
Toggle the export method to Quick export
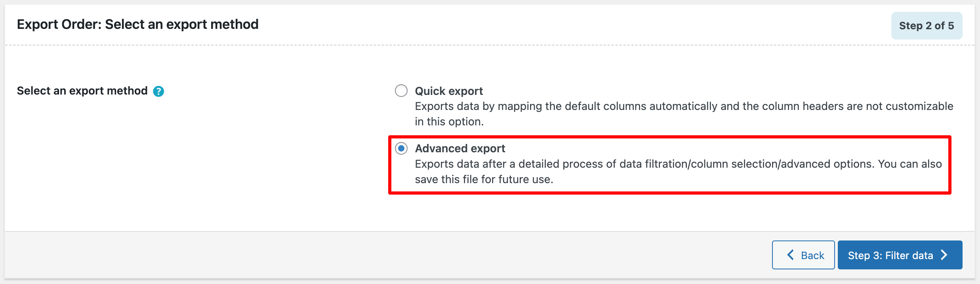tap(401, 91)
